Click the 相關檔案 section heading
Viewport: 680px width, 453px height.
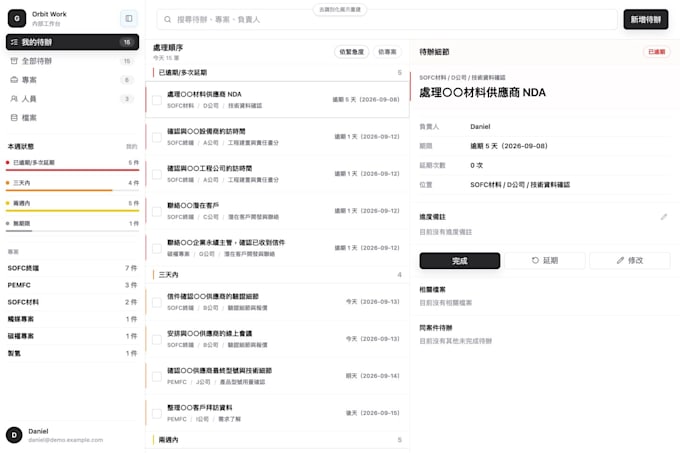click(432, 290)
